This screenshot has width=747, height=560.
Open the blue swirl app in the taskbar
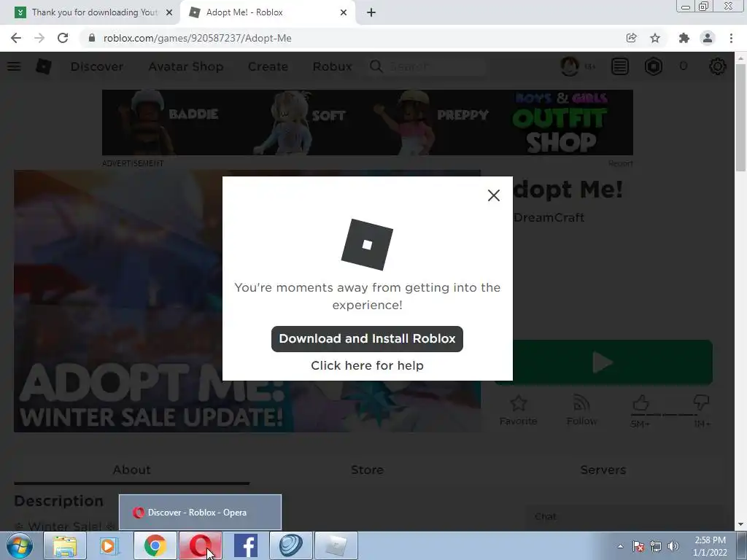tap(290, 545)
